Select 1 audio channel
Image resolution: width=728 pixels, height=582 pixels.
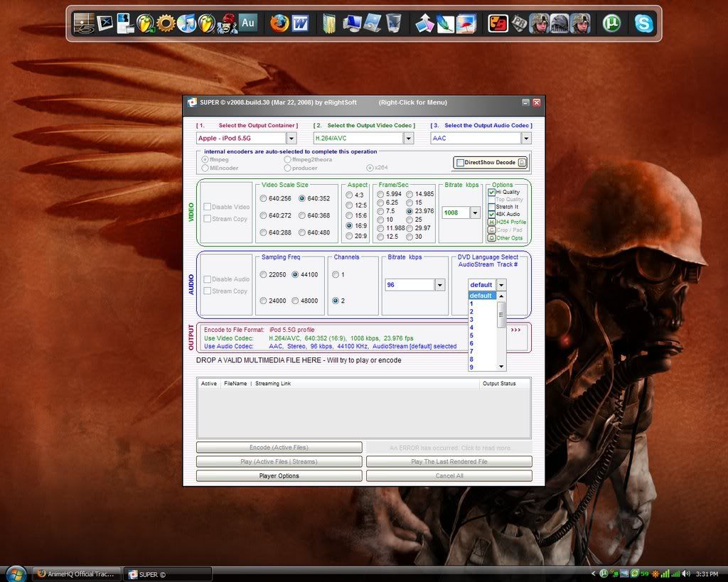[x=336, y=275]
